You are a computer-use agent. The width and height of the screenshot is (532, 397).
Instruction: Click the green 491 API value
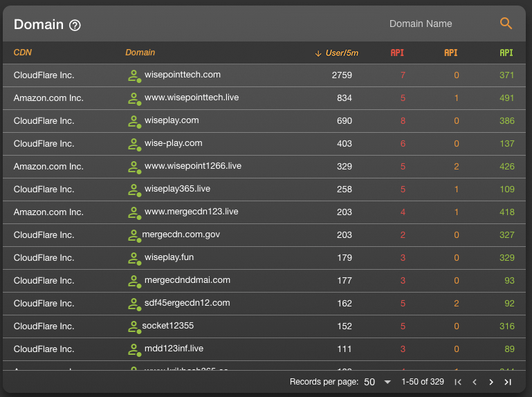[x=506, y=98]
